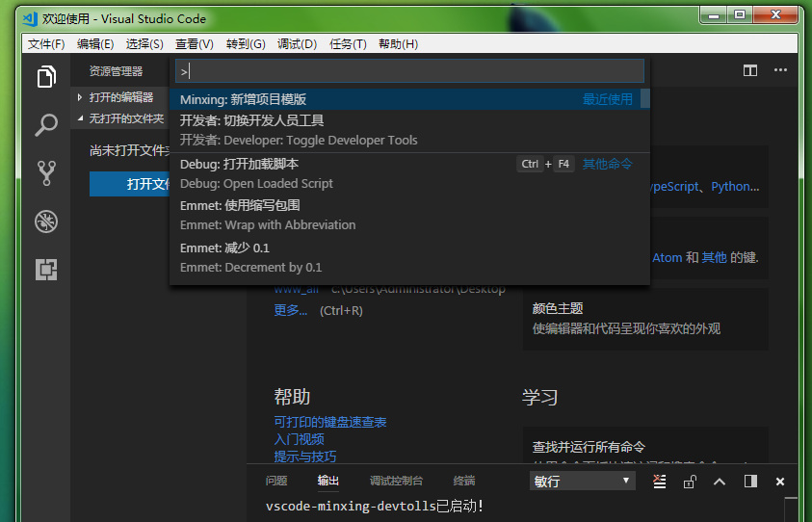812x522 pixels.
Task: Switch to the 终端 panel tab
Action: pyautogui.click(x=464, y=482)
